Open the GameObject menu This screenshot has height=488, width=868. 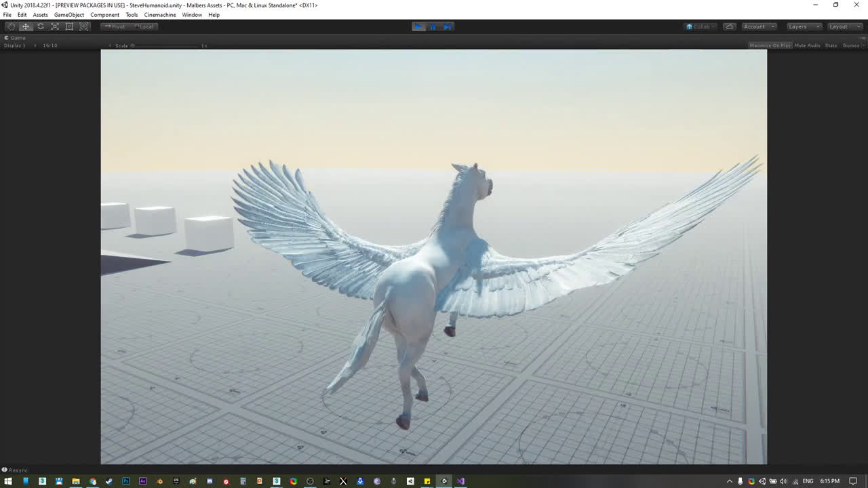[69, 15]
